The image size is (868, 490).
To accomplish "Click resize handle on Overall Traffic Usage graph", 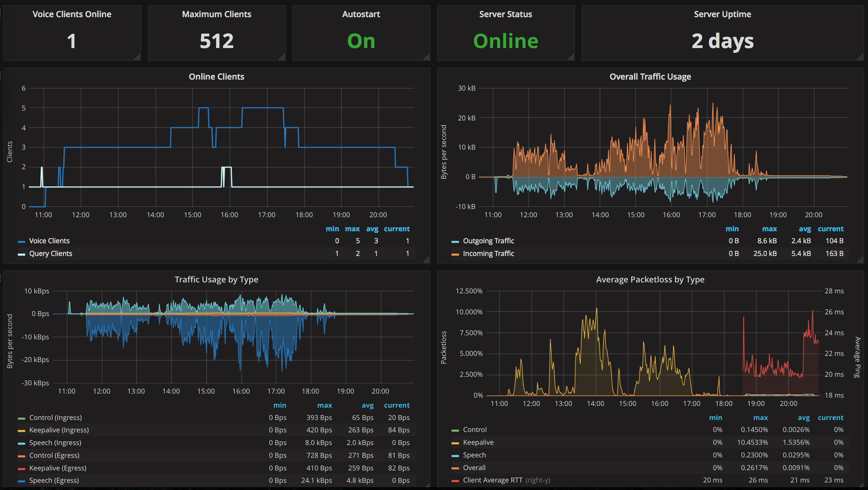I will pyautogui.click(x=860, y=260).
